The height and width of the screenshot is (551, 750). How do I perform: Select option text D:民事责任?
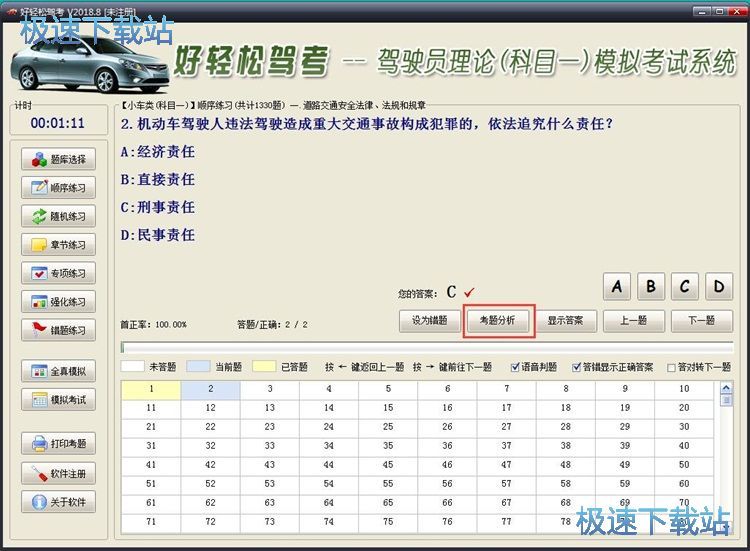point(157,235)
